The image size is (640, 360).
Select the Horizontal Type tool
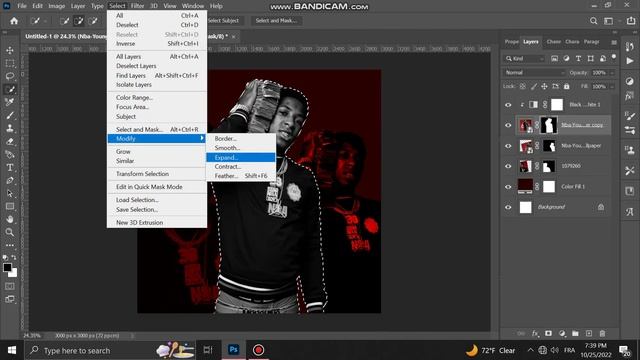tap(10, 168)
